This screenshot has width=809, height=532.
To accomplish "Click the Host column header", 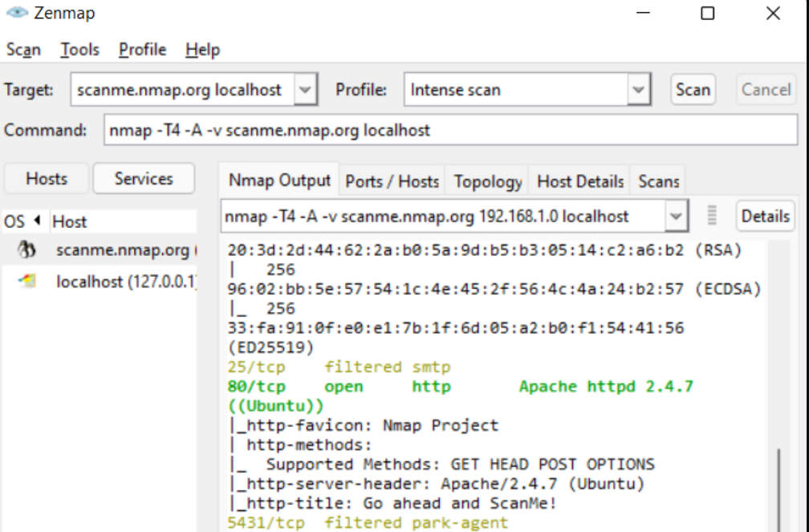I will [x=124, y=221].
